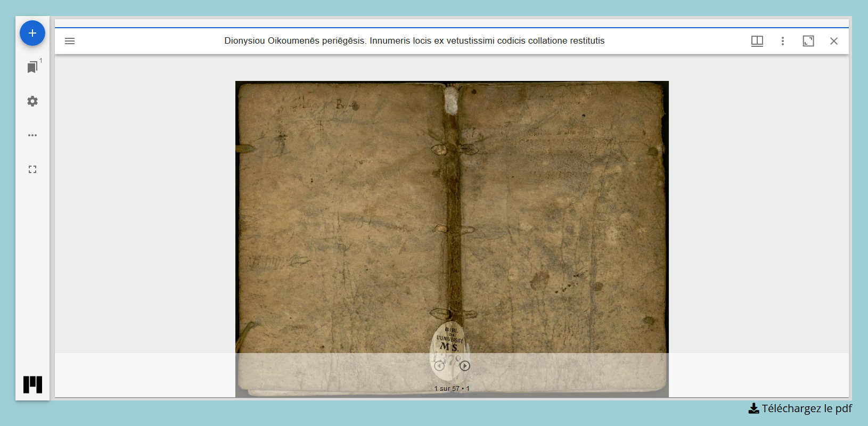Open workspace settings gear icon
The image size is (868, 426).
[x=32, y=101]
